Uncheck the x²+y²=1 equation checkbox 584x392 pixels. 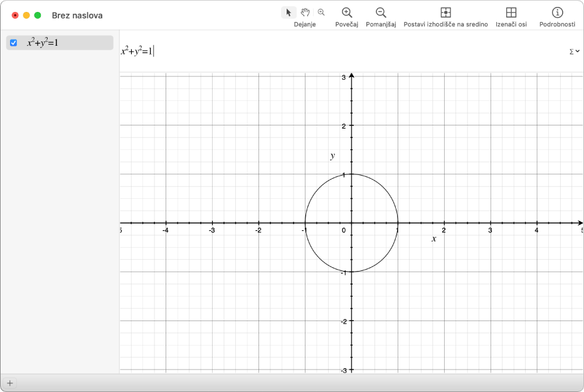click(13, 43)
